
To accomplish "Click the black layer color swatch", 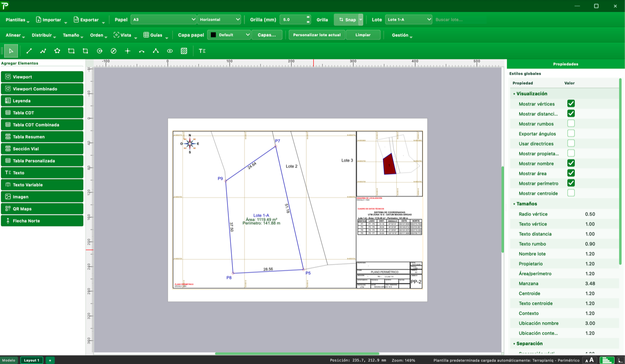I will coord(213,35).
